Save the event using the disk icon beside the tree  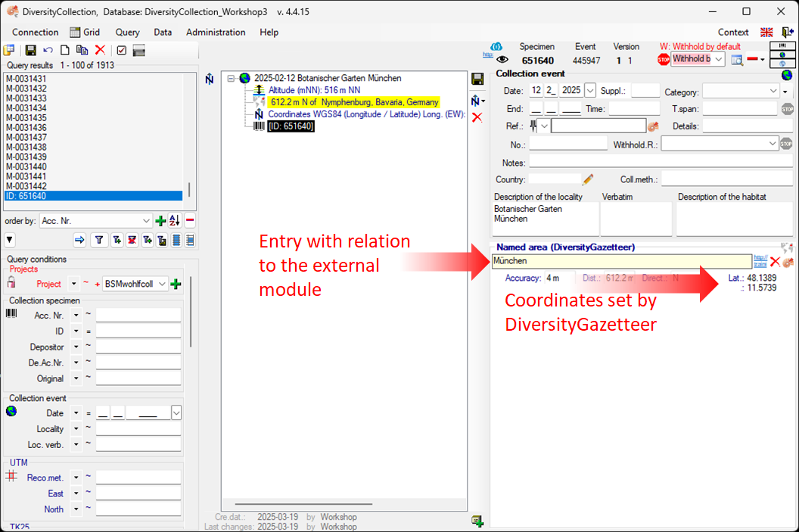pos(477,79)
